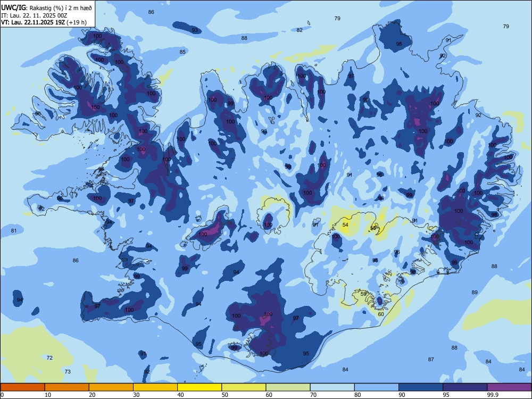Select the 80–90 medium blue legend swatch
Image resolution: width=532 pixels, height=399 pixels.
click(x=377, y=387)
